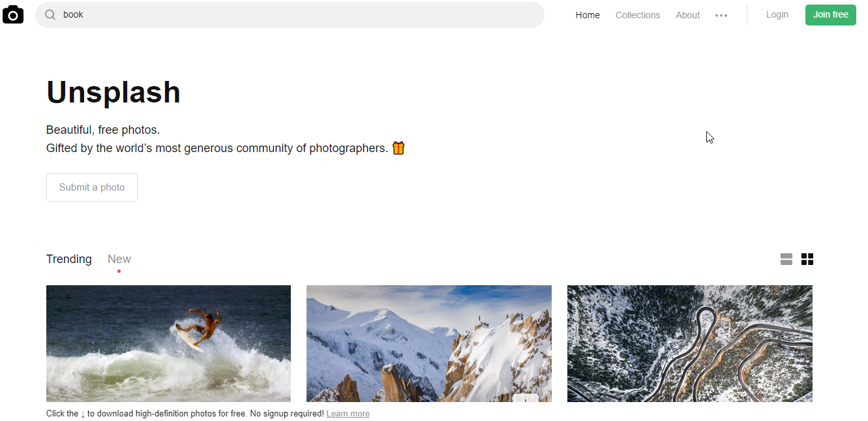Go to the Home nav item

pyautogui.click(x=588, y=15)
